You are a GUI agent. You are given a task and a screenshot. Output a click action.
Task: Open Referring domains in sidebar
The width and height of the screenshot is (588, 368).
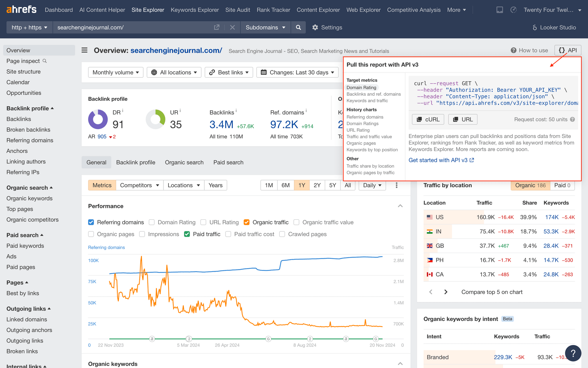tap(30, 140)
